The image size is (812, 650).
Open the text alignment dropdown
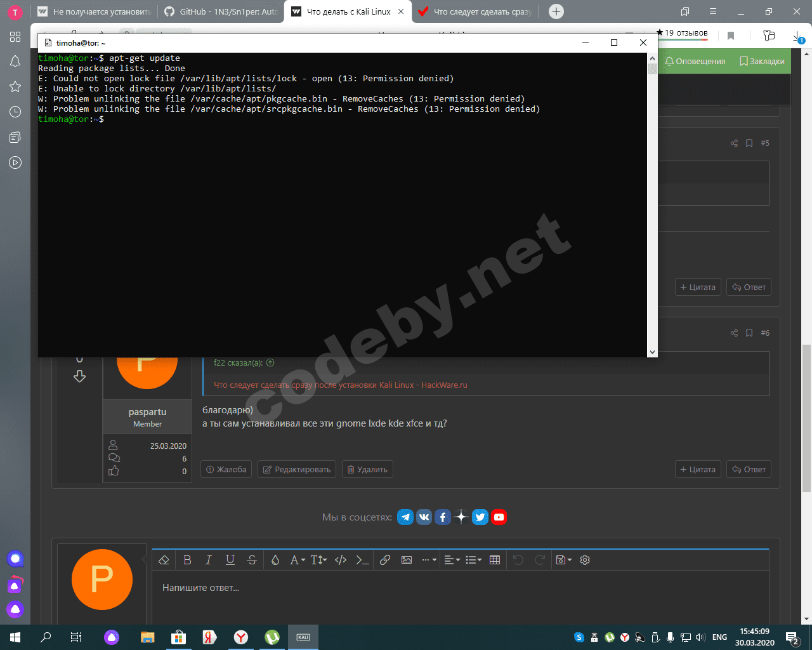(452, 560)
